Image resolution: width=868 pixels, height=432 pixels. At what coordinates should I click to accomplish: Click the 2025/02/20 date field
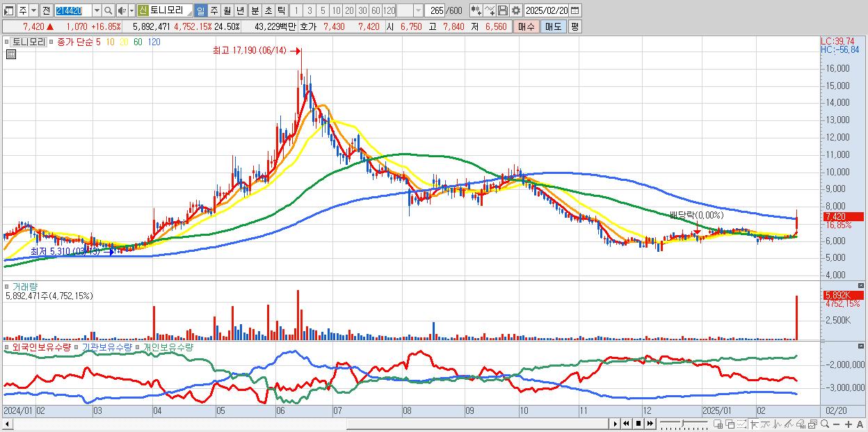(547, 10)
